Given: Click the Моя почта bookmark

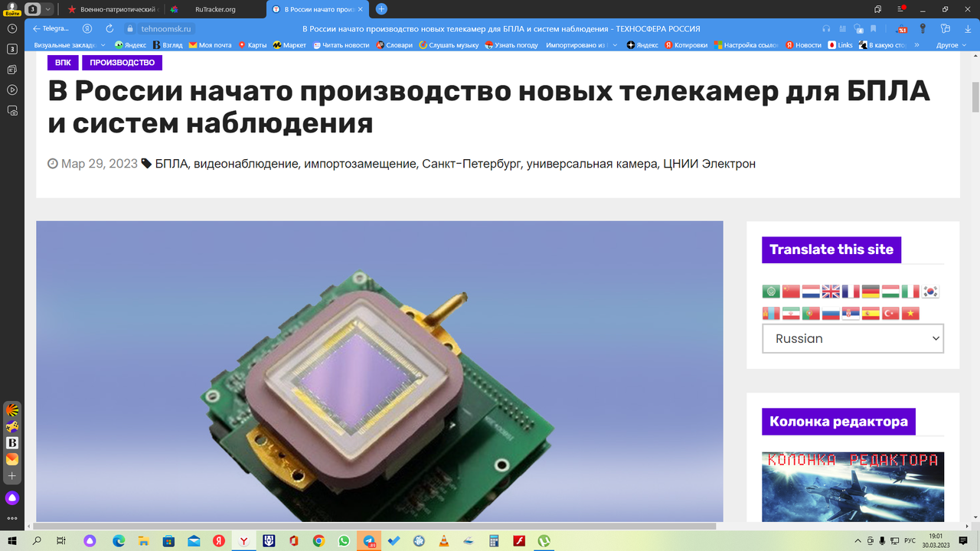Looking at the screenshot, I should 211,45.
